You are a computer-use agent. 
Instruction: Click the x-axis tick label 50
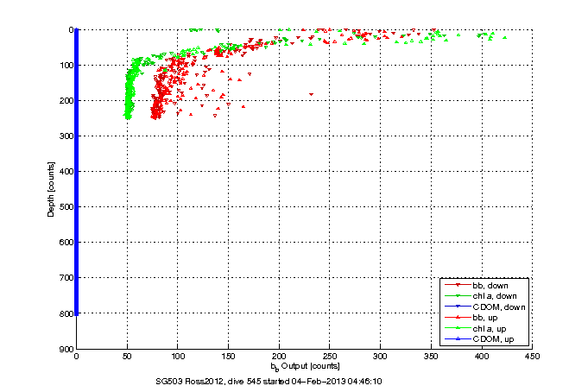[127, 356]
